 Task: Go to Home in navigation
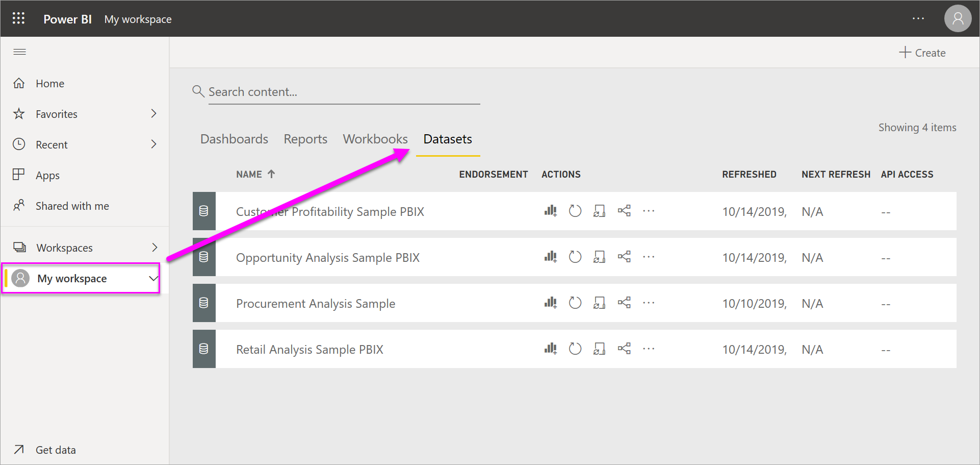(50, 83)
